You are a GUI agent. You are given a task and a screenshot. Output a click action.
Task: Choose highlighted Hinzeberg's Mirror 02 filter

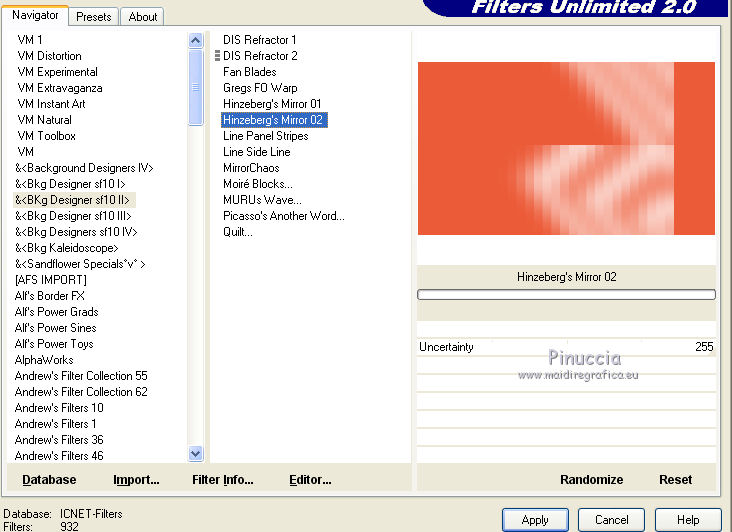(x=274, y=120)
